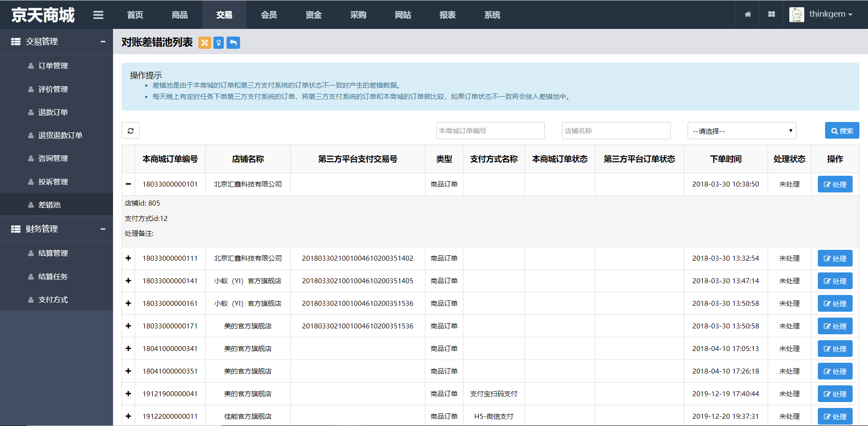Open 网站 top navigation tab
The width and height of the screenshot is (868, 426).
coord(403,15)
